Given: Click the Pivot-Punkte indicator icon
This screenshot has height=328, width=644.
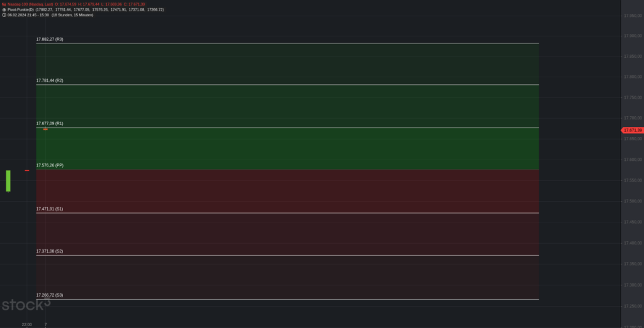Looking at the screenshot, I should tap(4, 9).
